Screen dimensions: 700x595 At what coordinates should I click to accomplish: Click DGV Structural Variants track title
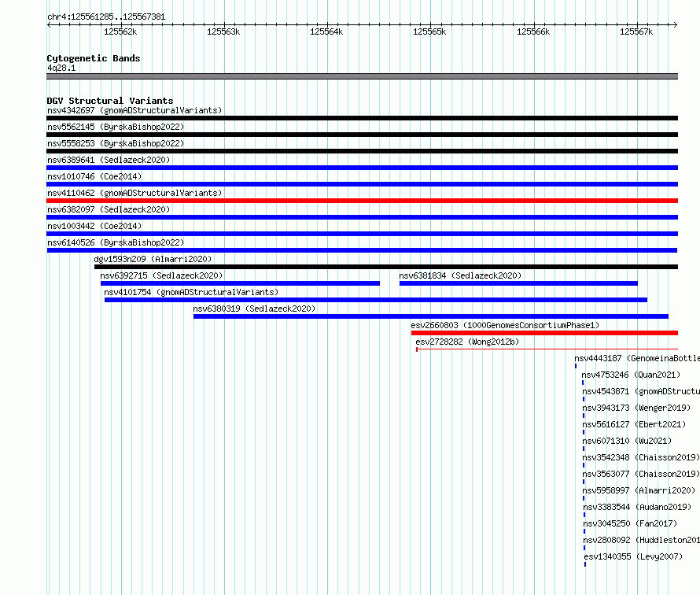tap(110, 101)
